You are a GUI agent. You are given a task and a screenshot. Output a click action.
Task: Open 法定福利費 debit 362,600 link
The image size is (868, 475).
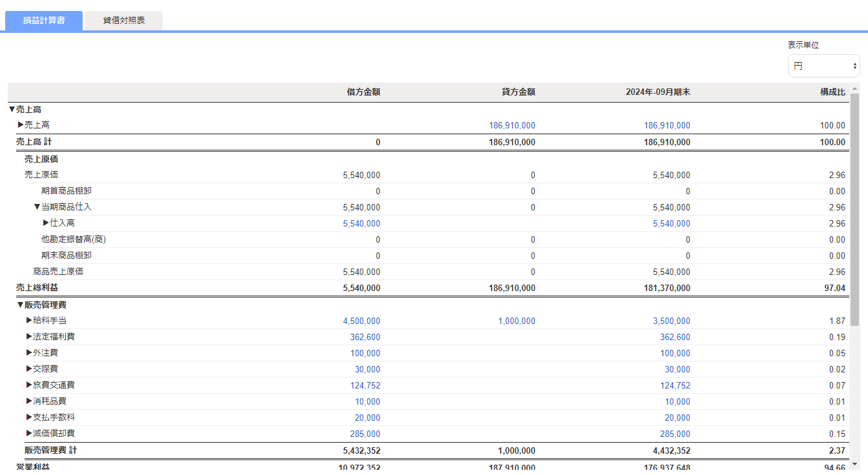(366, 337)
